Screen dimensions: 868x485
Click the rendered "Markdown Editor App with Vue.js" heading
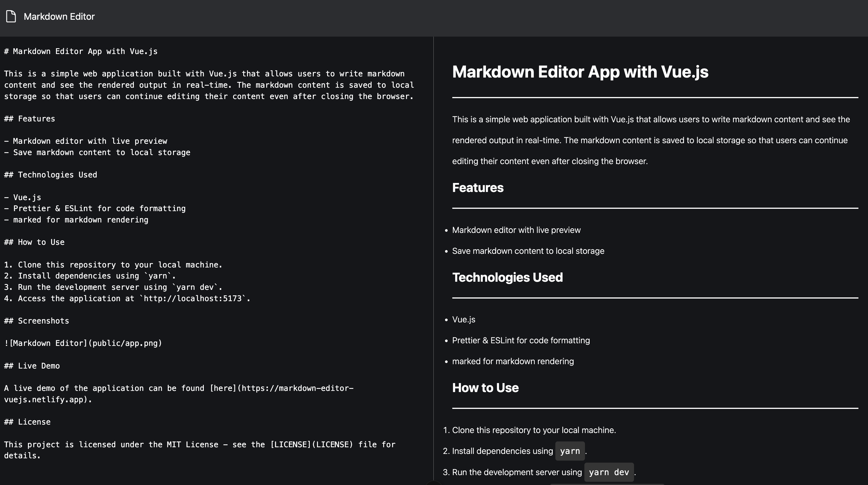coord(580,72)
